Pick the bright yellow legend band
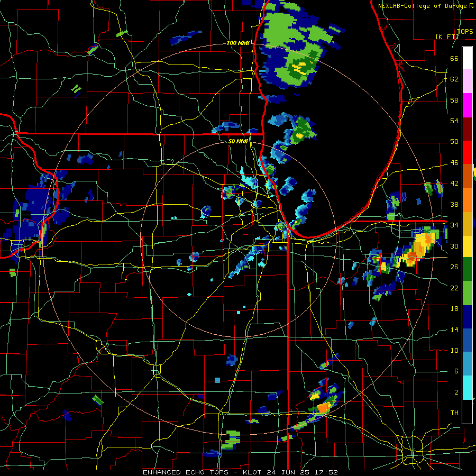476x476 pixels. (467, 246)
